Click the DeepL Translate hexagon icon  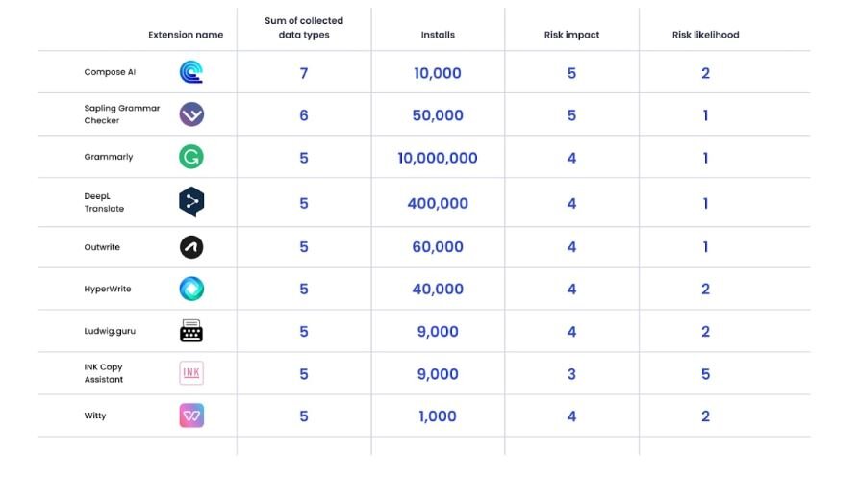(191, 202)
